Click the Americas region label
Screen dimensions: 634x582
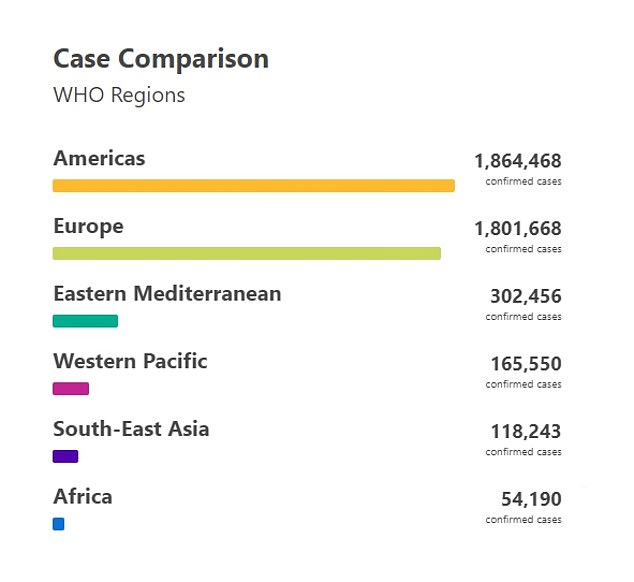click(x=99, y=159)
